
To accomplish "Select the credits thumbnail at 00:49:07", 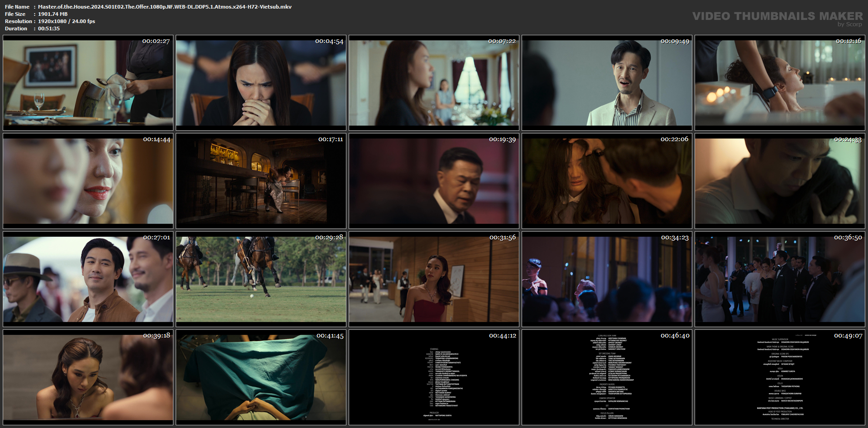I will tap(780, 377).
